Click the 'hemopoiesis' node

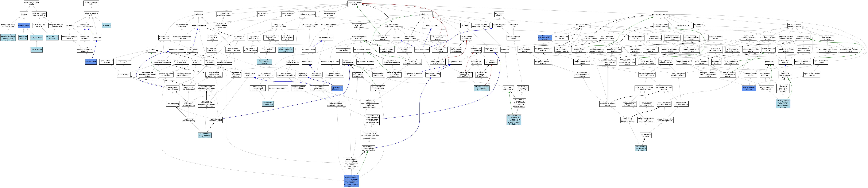tap(307, 62)
